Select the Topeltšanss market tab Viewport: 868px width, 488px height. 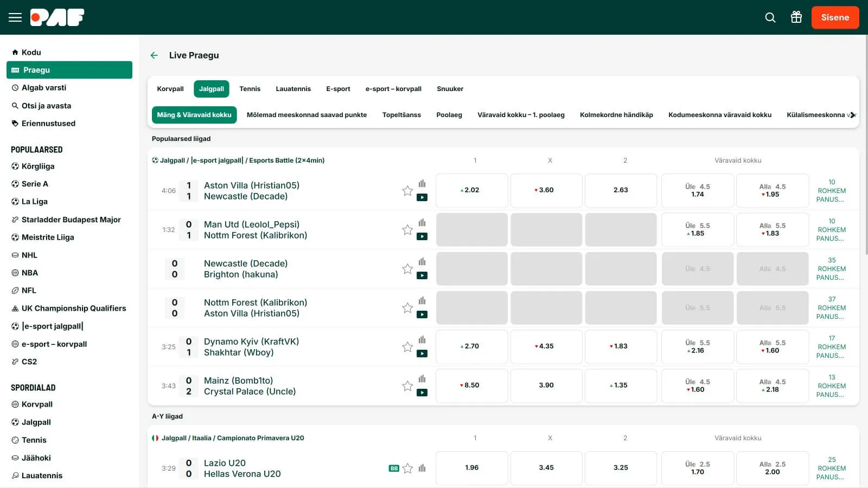[401, 115]
